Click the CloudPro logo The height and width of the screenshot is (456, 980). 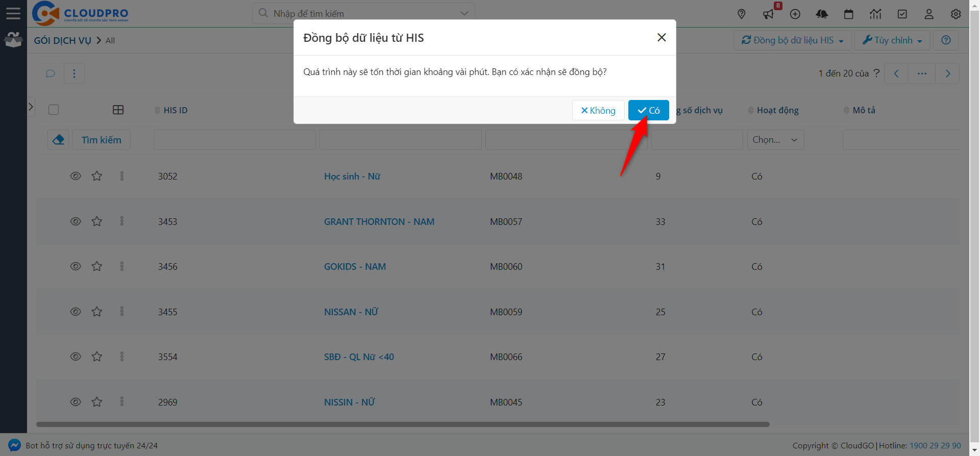tap(80, 13)
